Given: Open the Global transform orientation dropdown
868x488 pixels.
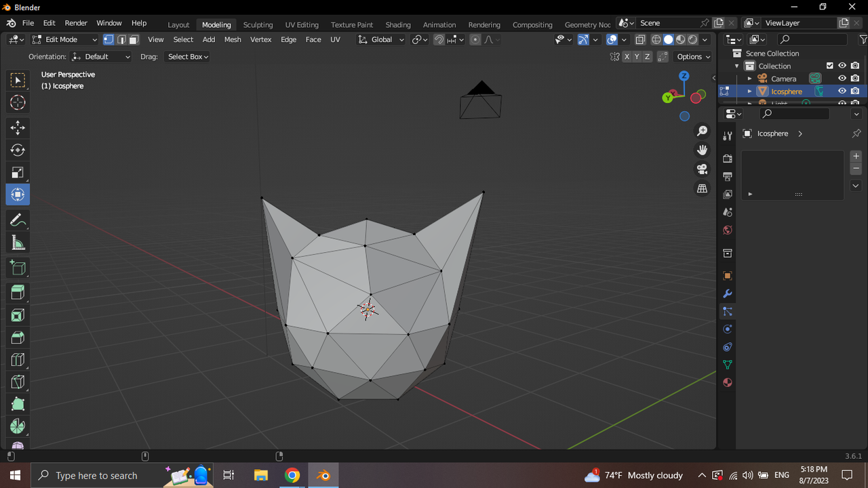Looking at the screenshot, I should point(380,39).
